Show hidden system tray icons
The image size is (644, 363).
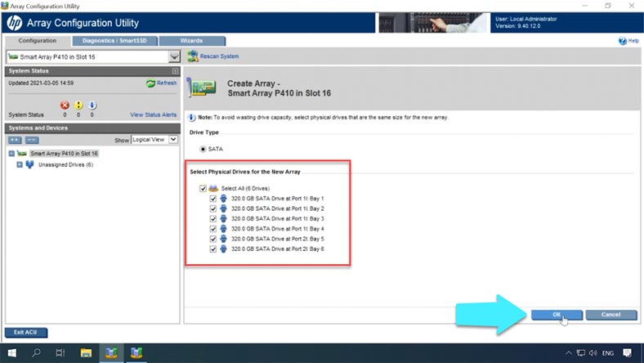click(569, 353)
